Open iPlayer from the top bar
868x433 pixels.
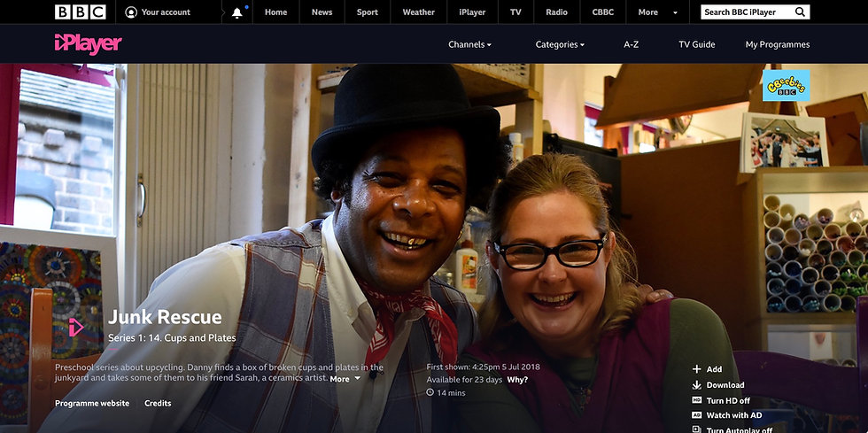[x=472, y=12]
